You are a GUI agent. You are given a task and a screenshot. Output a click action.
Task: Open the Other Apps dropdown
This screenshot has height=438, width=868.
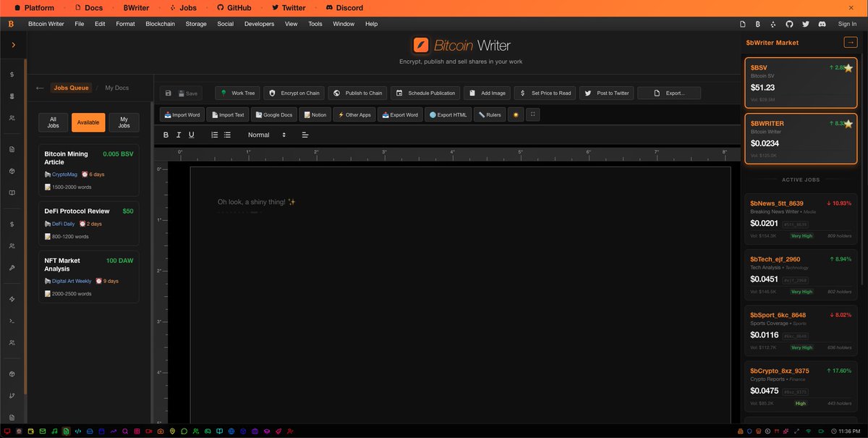point(354,114)
